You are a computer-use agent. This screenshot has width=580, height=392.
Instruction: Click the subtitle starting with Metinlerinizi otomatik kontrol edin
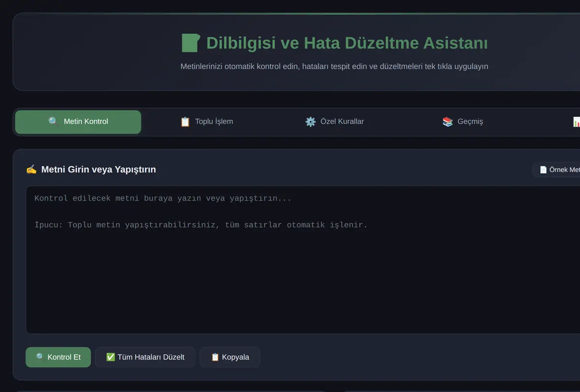(334, 67)
